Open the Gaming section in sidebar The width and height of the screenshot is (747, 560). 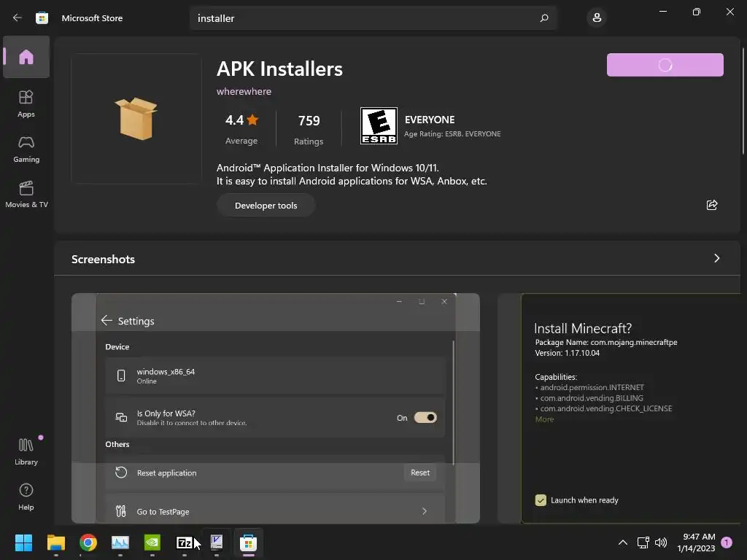click(x=26, y=149)
